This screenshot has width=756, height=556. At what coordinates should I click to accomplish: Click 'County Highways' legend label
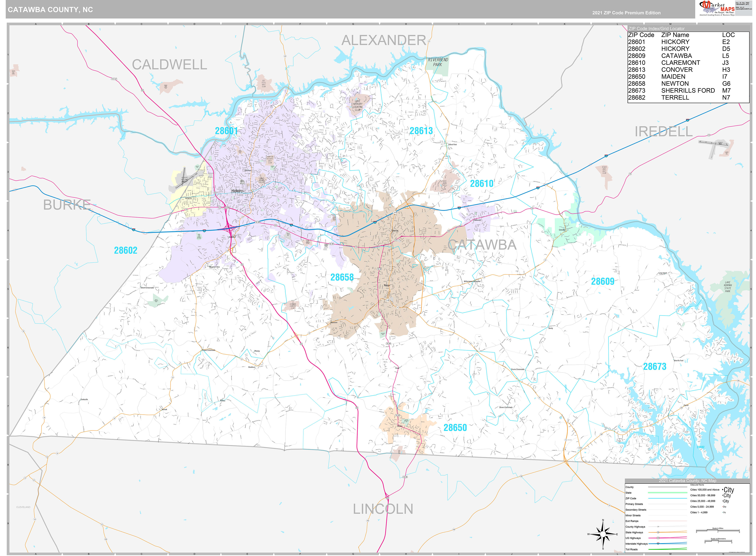pyautogui.click(x=636, y=527)
